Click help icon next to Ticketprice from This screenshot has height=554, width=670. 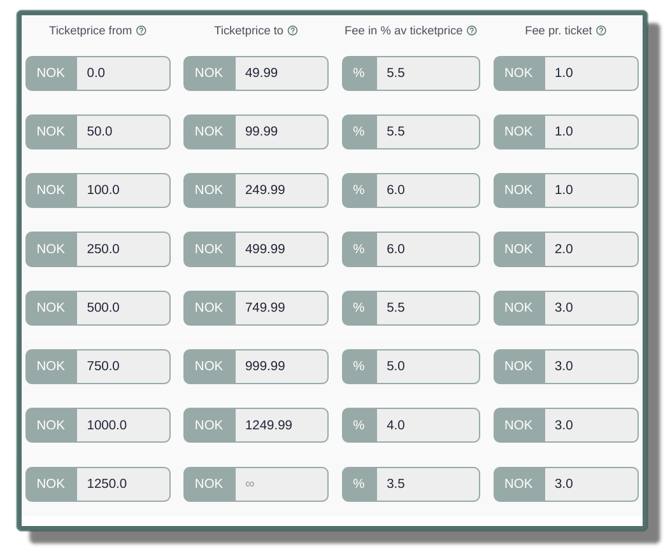pyautogui.click(x=141, y=31)
